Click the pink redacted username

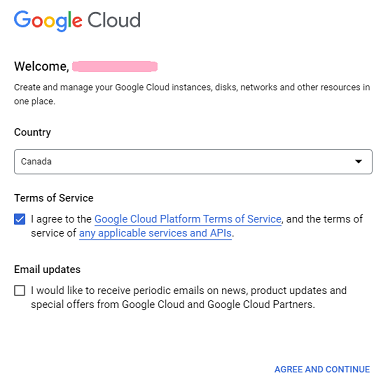pos(115,66)
